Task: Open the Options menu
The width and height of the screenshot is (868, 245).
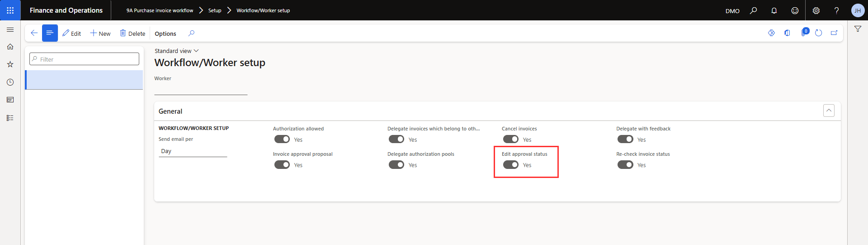Action: tap(165, 34)
